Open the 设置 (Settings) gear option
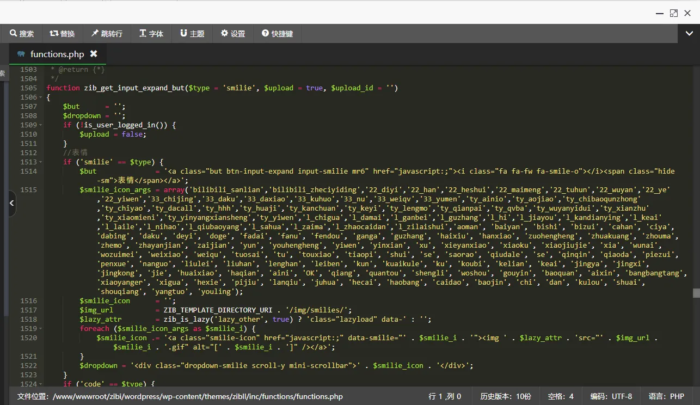The width and height of the screenshot is (700, 405). (233, 33)
